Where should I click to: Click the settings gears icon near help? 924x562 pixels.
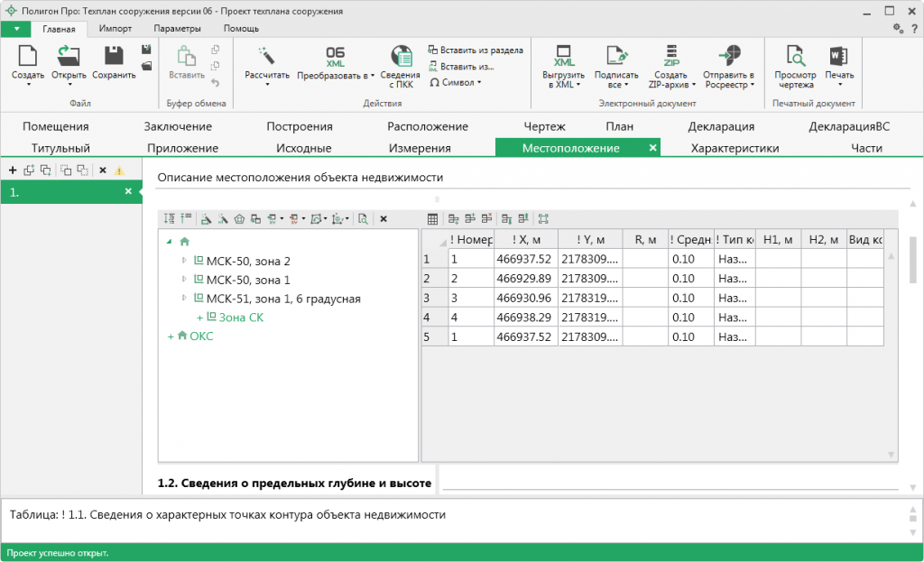click(x=898, y=28)
